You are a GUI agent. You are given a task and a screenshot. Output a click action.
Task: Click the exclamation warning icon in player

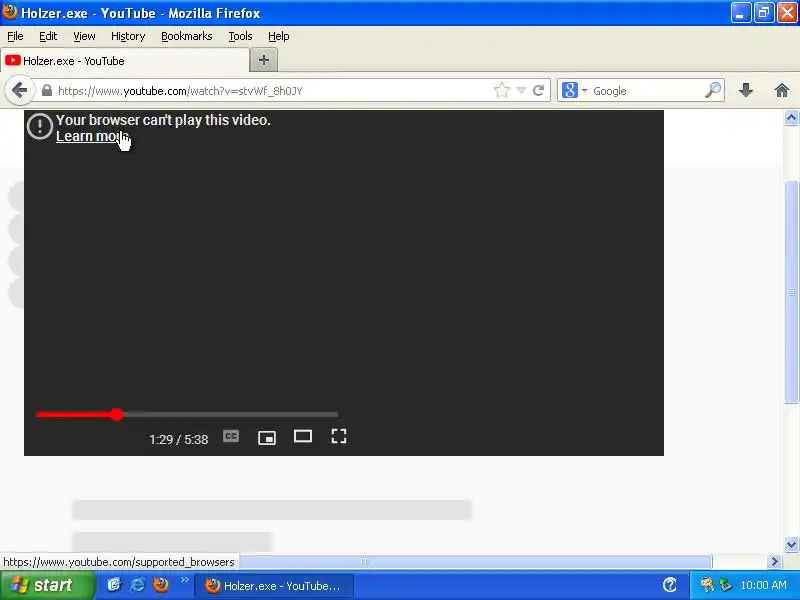pos(39,126)
